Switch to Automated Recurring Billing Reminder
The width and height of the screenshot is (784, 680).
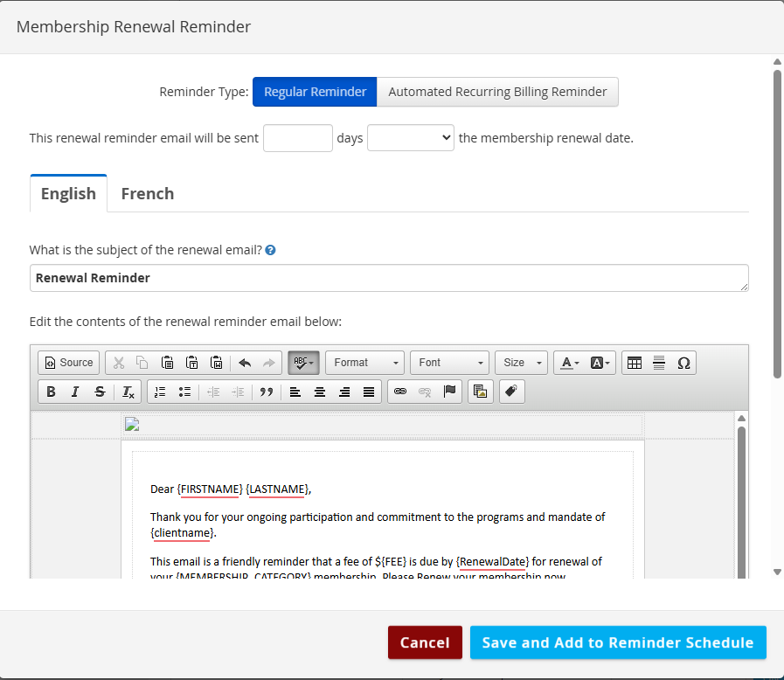[497, 92]
